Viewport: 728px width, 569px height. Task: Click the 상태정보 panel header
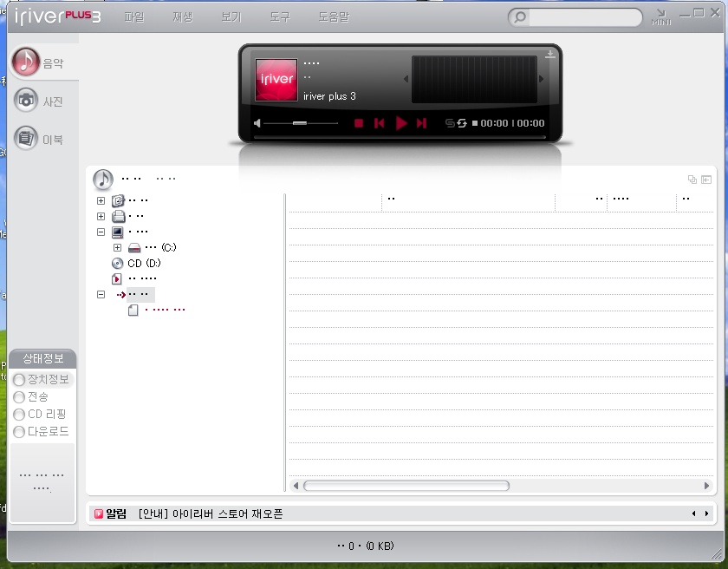42,358
